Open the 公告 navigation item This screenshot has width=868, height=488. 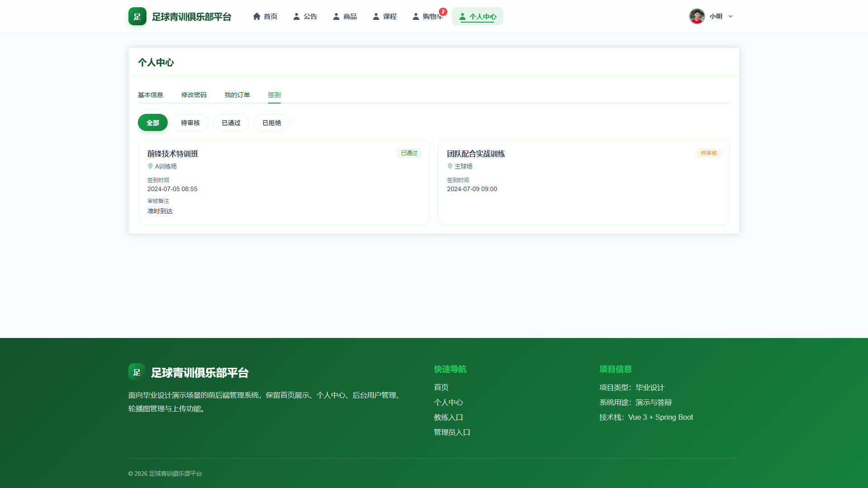click(305, 16)
